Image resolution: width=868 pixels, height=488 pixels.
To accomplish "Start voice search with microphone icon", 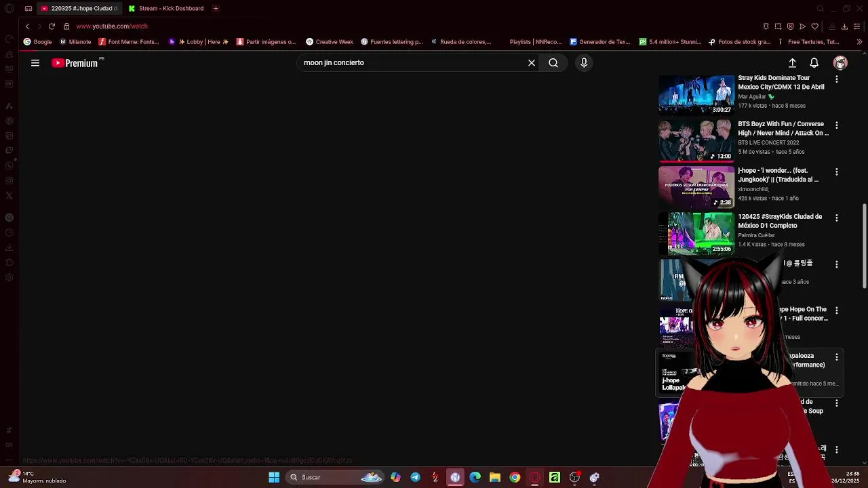I will click(584, 63).
